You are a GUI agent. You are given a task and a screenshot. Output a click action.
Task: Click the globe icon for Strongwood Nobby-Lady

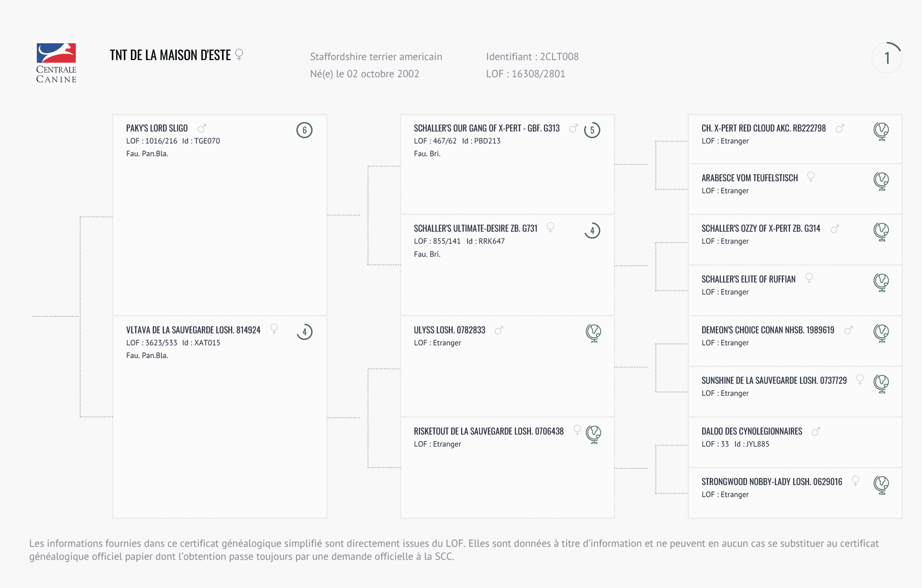[x=881, y=485]
